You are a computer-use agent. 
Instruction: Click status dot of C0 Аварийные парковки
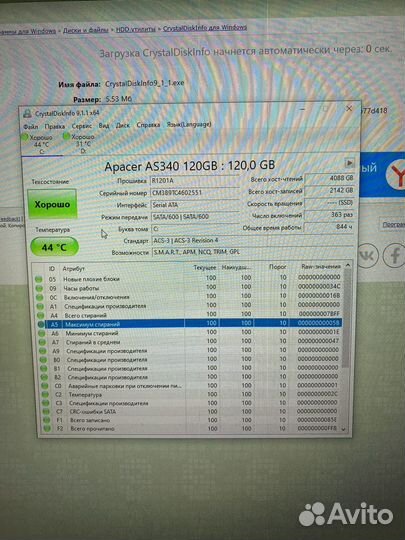(x=45, y=386)
